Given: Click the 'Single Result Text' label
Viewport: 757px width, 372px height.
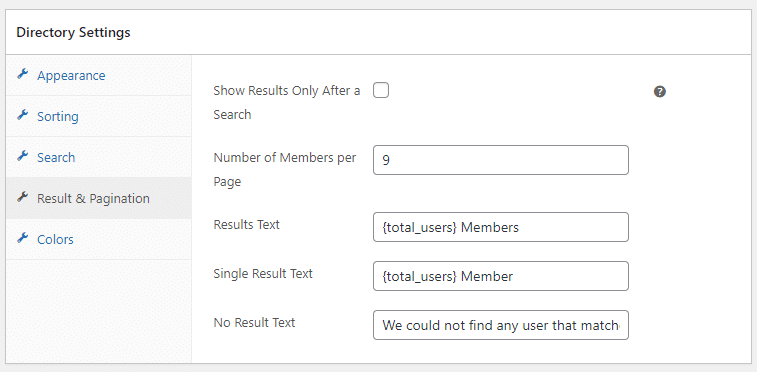Looking at the screenshot, I should click(263, 274).
